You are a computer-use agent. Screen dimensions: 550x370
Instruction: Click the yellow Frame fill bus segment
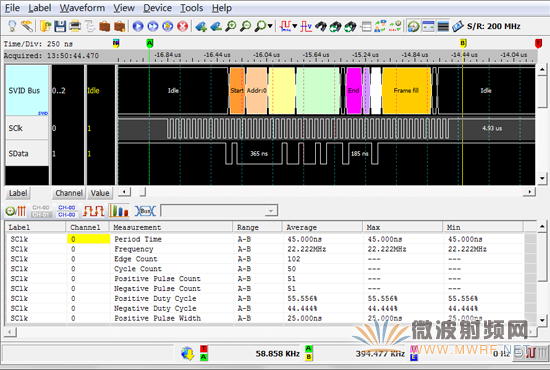coord(406,90)
